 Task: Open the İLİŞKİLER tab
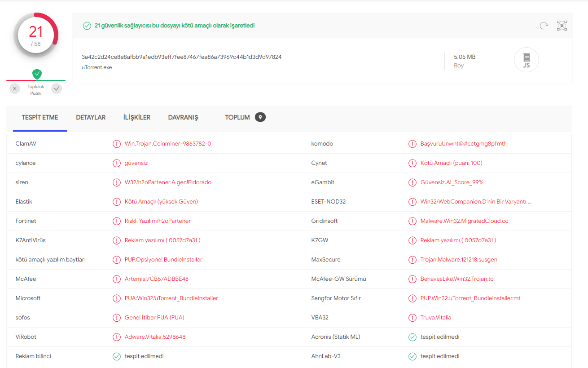[x=137, y=118]
